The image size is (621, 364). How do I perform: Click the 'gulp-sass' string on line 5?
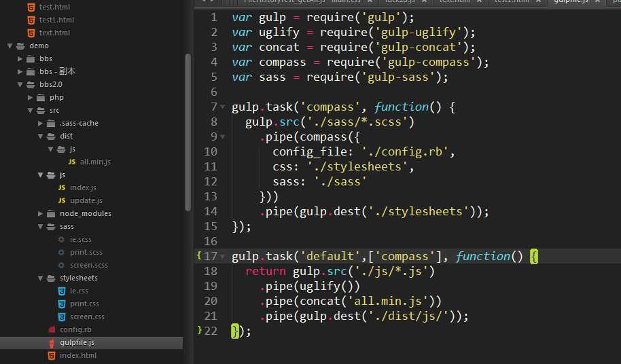click(398, 77)
